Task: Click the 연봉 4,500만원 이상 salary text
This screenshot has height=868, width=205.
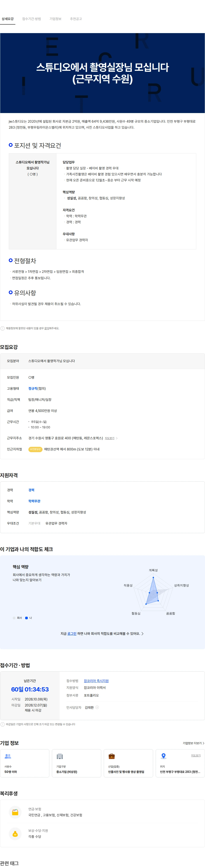Action: (x=42, y=411)
